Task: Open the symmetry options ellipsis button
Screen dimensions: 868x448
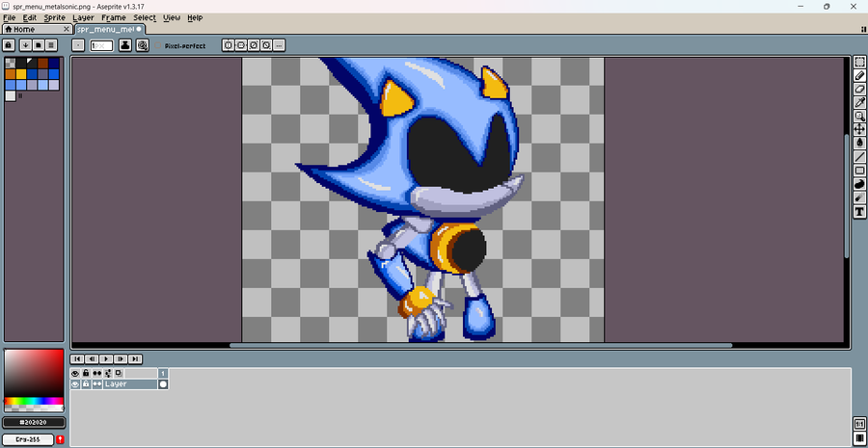Action: 279,45
